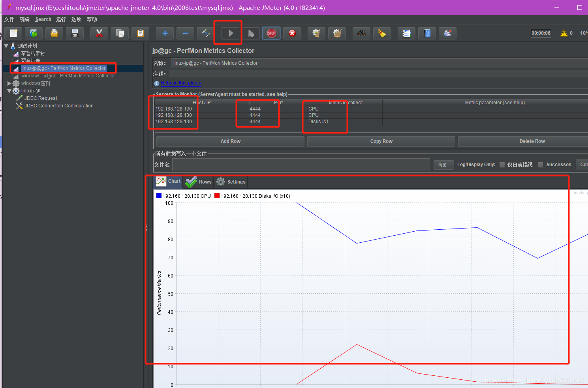This screenshot has width=588, height=388.
Task: Click the 名称 name input field
Action: pos(379,63)
